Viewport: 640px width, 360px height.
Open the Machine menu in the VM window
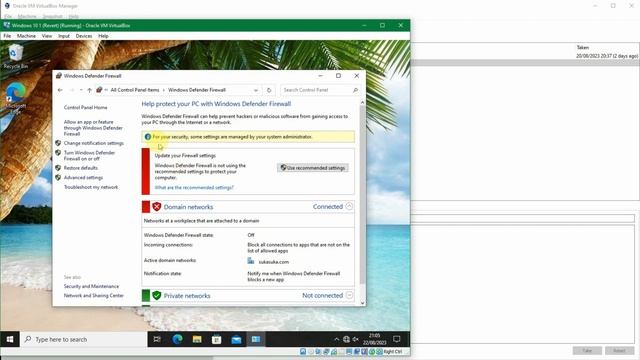click(26, 36)
